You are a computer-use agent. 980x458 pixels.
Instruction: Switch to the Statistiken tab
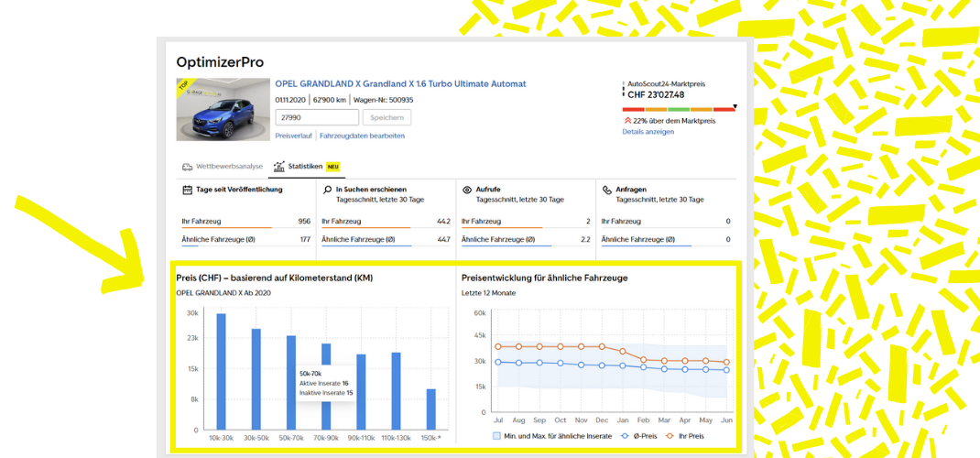pos(306,167)
